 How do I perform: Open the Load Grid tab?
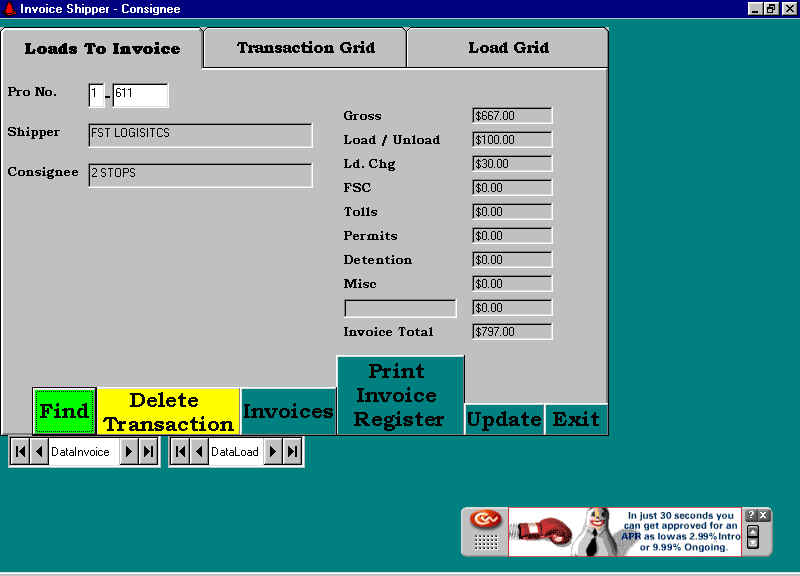point(508,48)
